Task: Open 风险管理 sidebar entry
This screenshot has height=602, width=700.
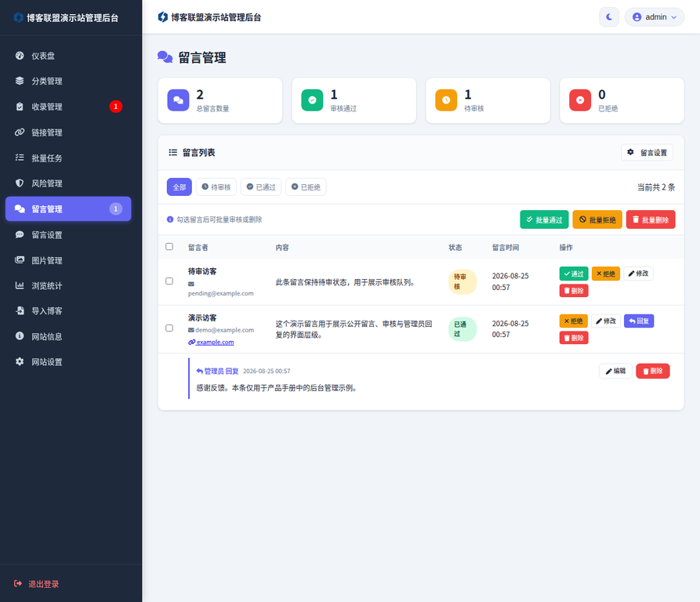Action: pyautogui.click(x=68, y=183)
